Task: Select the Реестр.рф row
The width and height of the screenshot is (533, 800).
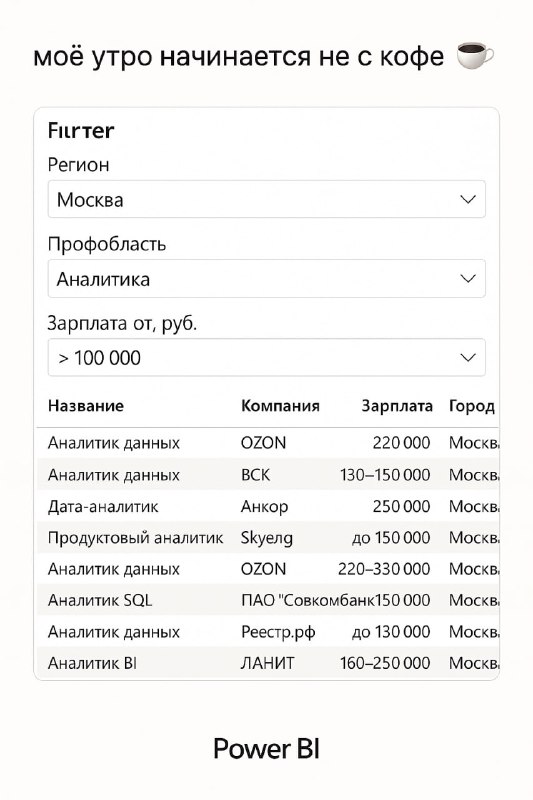Action: click(x=268, y=632)
